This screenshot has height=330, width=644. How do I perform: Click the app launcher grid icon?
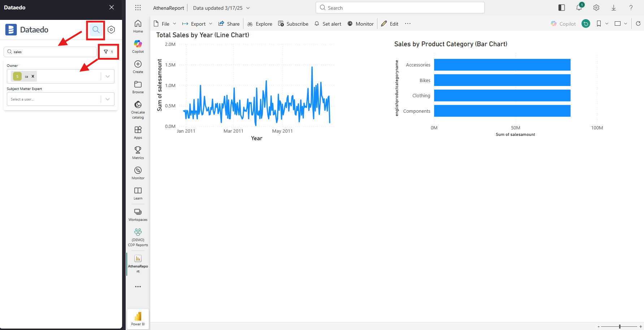[x=138, y=8]
